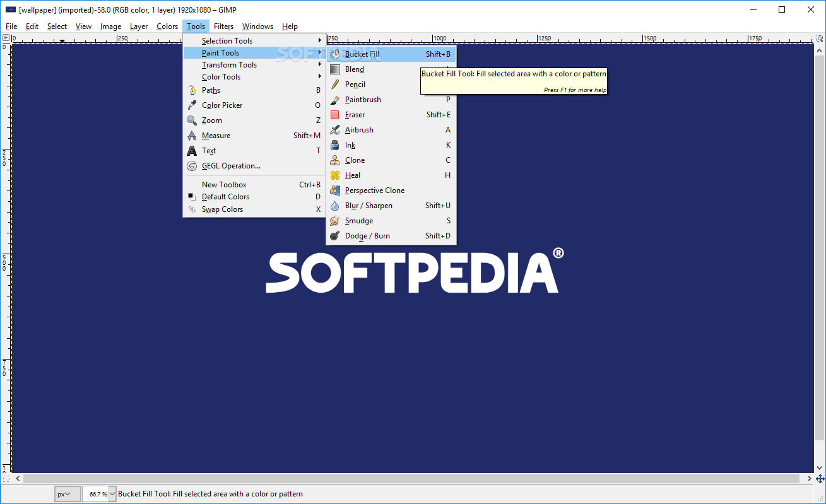Click the status bar Bucket Fill Tool message
826x504 pixels.
tap(210, 494)
